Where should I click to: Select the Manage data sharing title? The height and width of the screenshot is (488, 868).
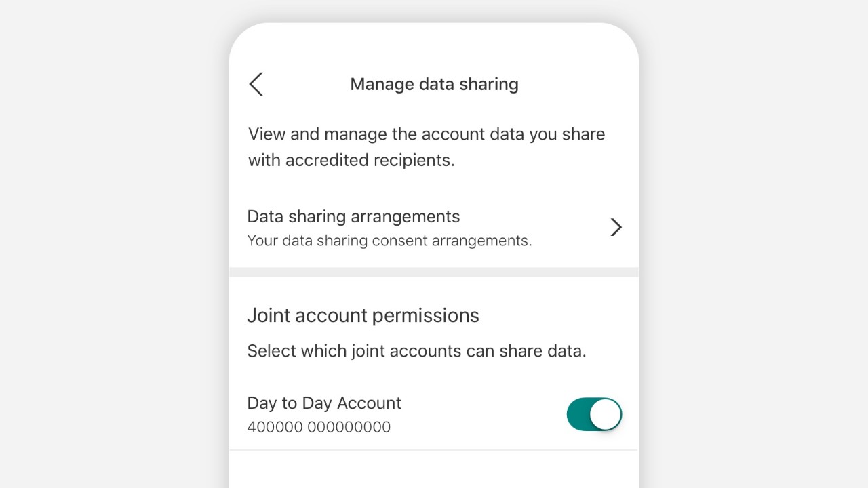pyautogui.click(x=434, y=83)
